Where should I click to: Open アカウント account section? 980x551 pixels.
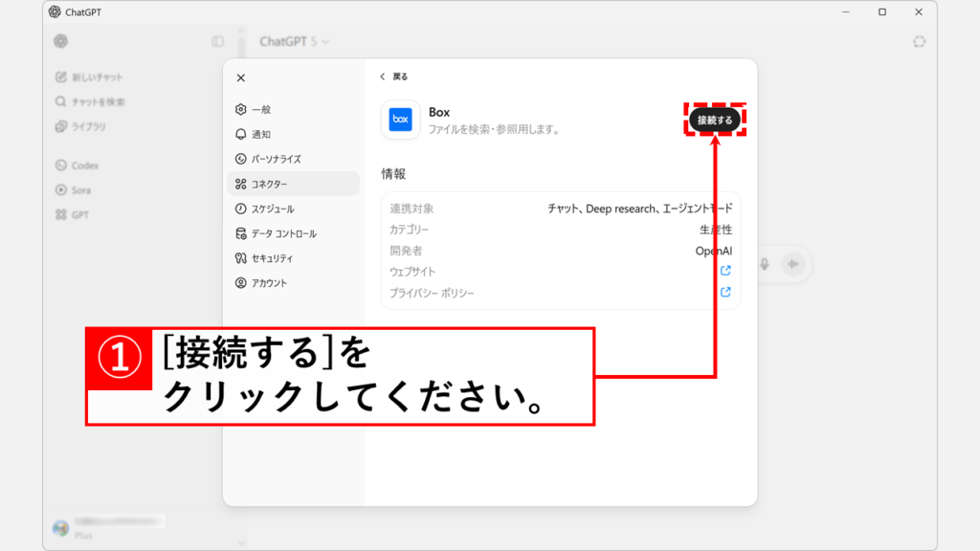[x=293, y=283]
